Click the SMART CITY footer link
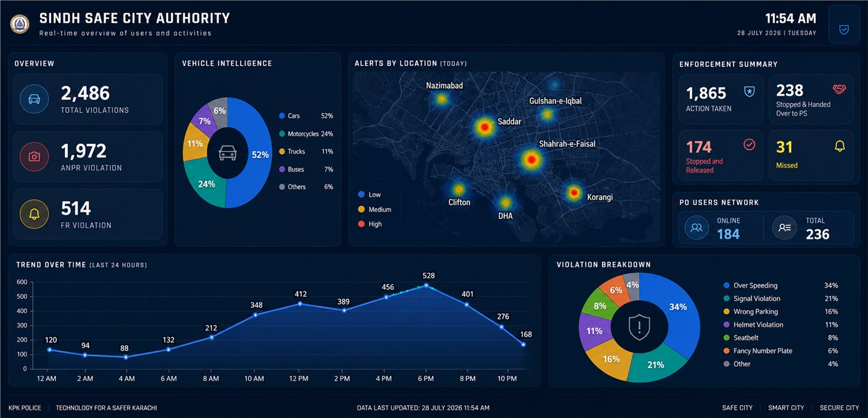 [x=786, y=407]
